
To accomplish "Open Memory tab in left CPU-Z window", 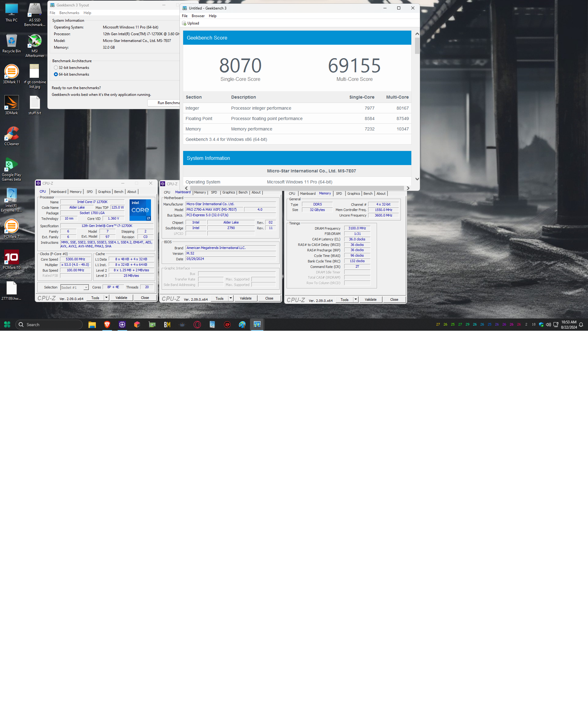I will point(76,192).
